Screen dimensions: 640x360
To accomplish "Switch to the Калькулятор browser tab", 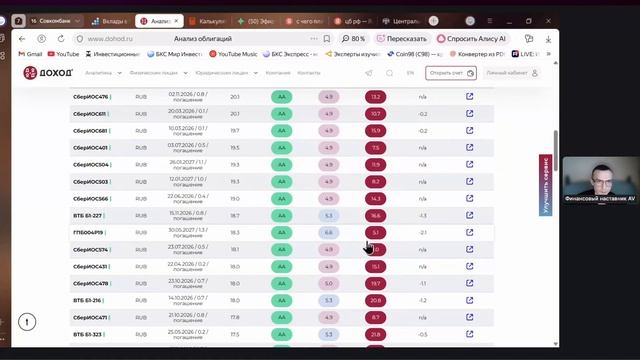I will pyautogui.click(x=207, y=21).
